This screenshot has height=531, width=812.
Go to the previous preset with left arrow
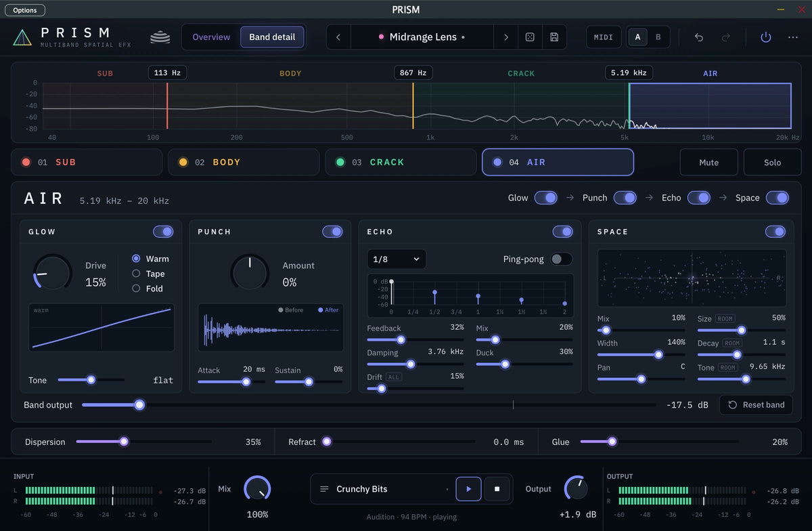pyautogui.click(x=338, y=37)
